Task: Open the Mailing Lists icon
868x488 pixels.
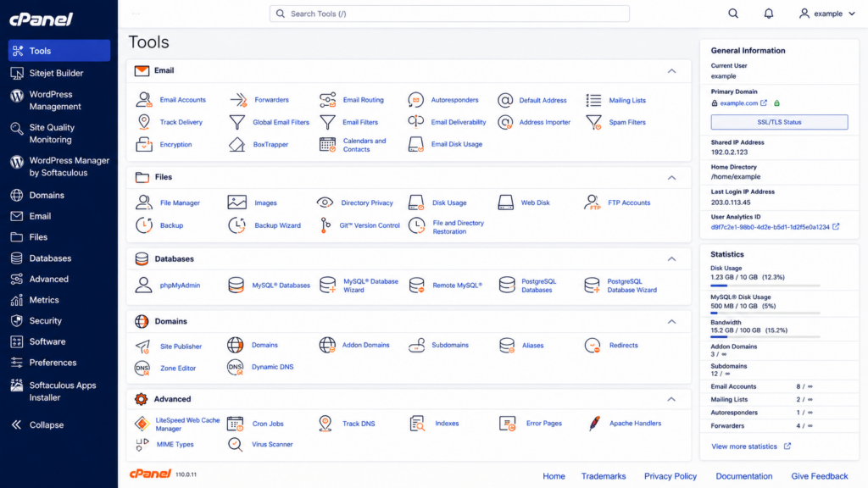Action: pos(593,100)
